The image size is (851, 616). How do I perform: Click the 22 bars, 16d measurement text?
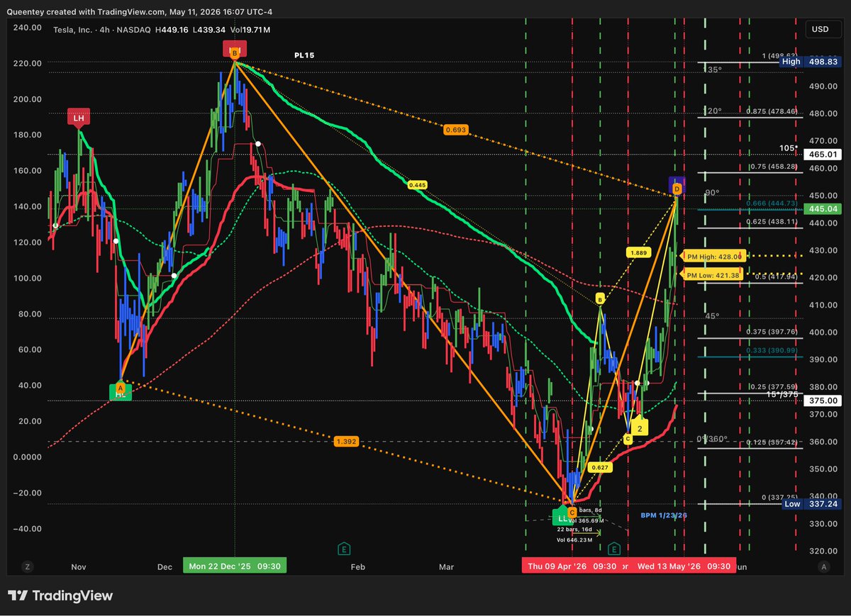(x=574, y=530)
